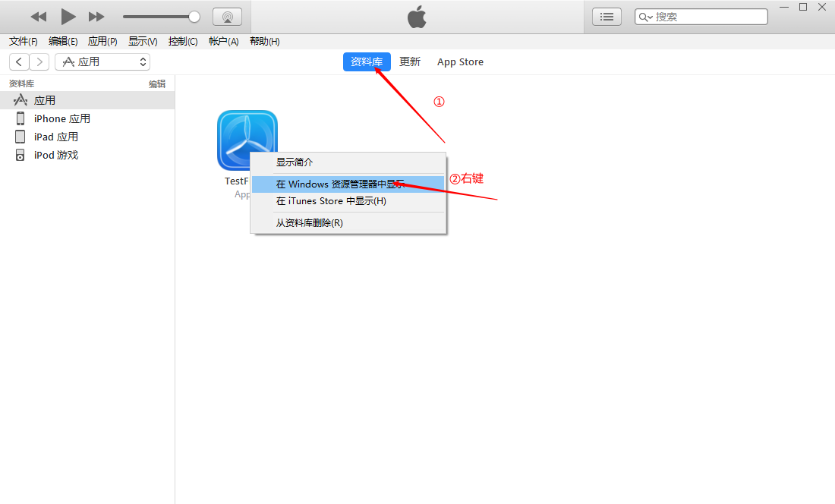Click the fast-forward next track button
Image resolution: width=835 pixels, height=504 pixels.
click(x=96, y=17)
